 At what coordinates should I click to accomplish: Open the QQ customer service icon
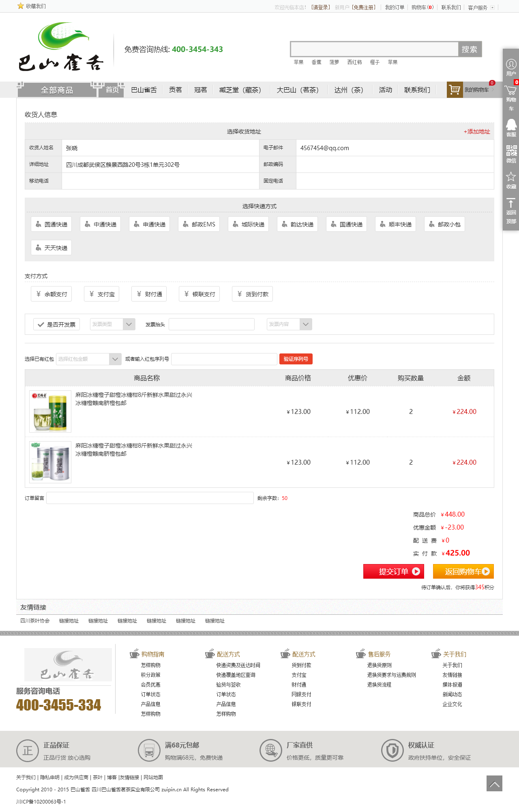point(511,125)
